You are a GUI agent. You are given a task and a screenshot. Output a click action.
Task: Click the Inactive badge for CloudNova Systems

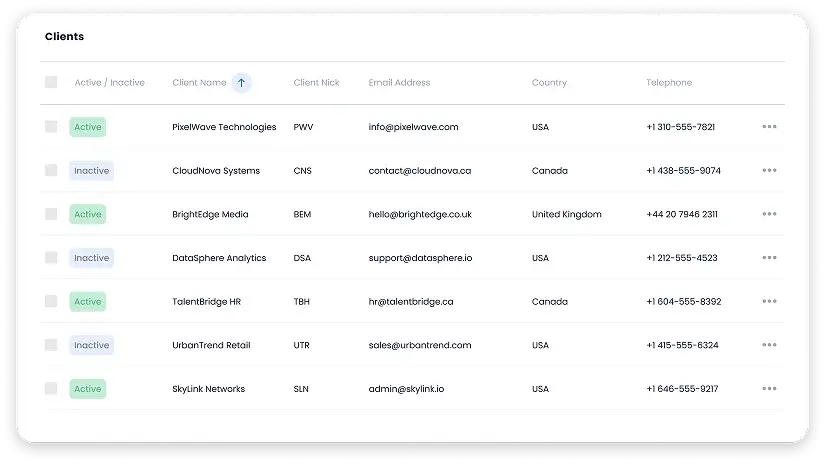[92, 170]
